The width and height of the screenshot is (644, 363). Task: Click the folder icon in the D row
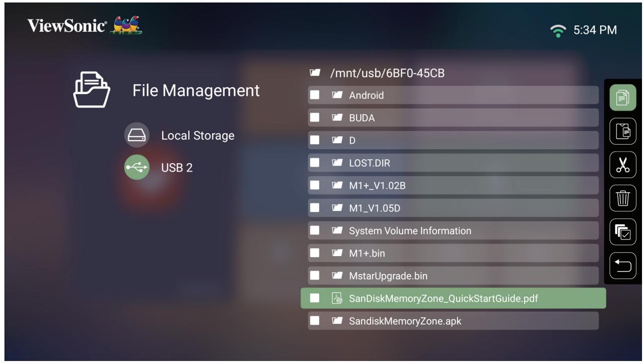pyautogui.click(x=336, y=140)
